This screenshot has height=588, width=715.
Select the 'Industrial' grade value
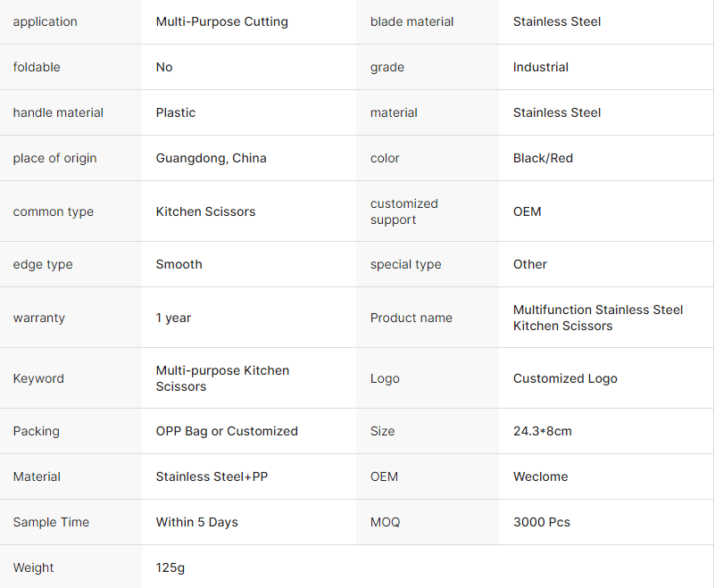click(x=540, y=67)
